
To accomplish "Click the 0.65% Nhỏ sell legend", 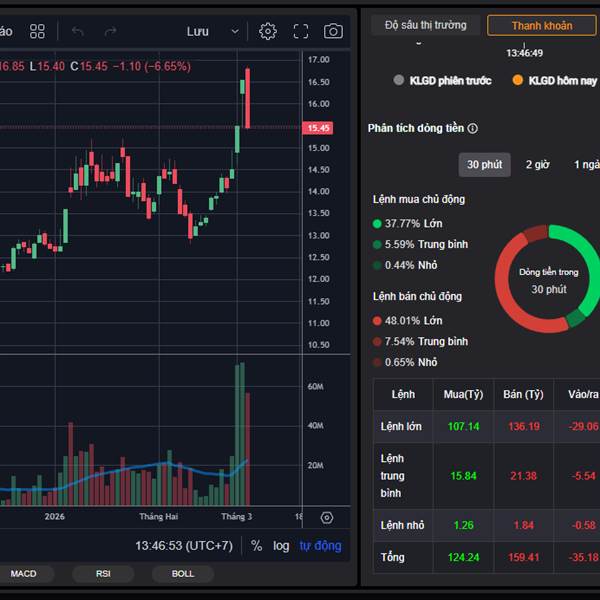I will point(405,362).
